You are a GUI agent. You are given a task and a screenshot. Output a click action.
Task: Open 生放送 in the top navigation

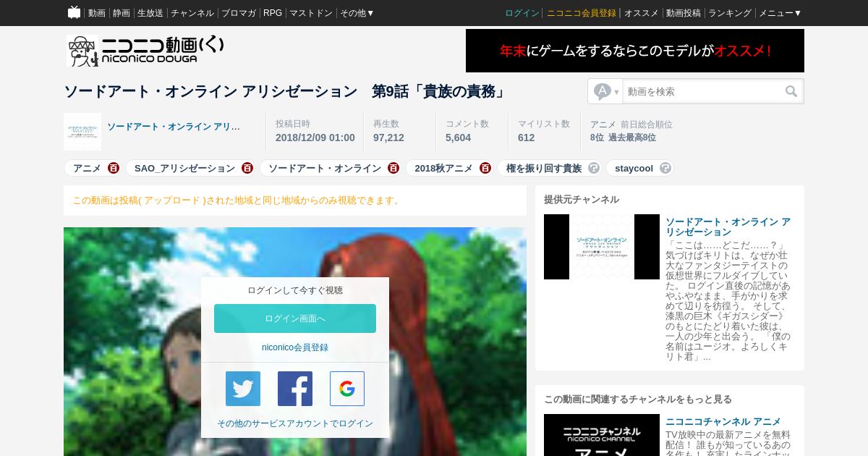(150, 13)
